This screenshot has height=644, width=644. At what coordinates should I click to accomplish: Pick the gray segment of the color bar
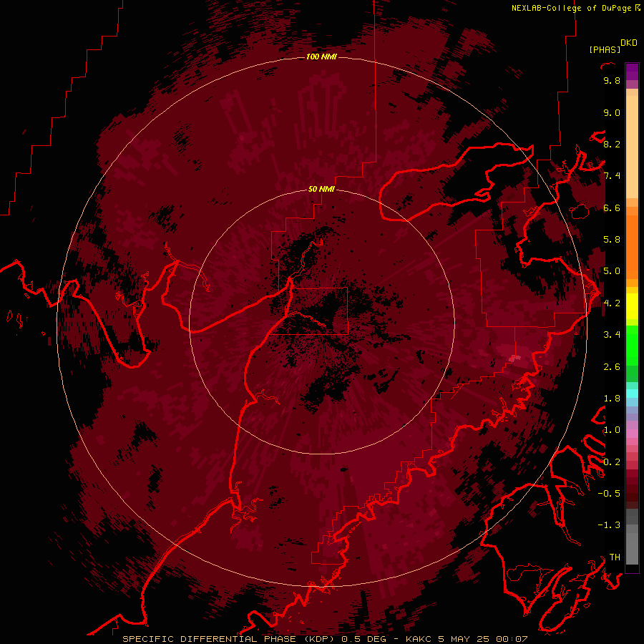click(632, 537)
